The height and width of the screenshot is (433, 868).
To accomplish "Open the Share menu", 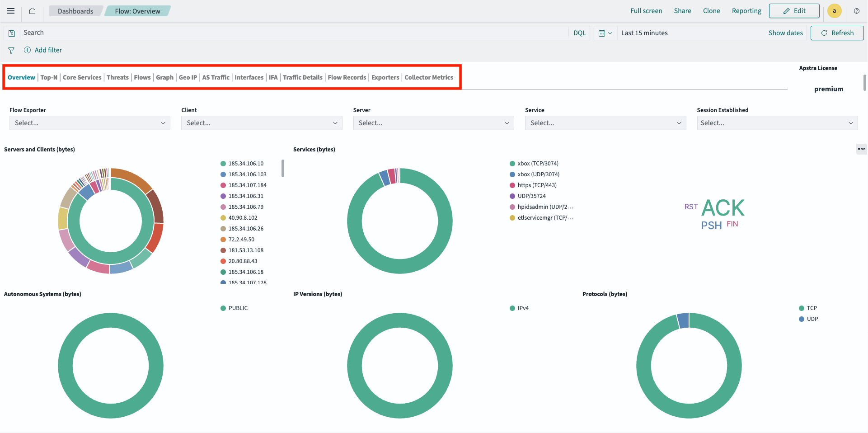I will point(682,11).
